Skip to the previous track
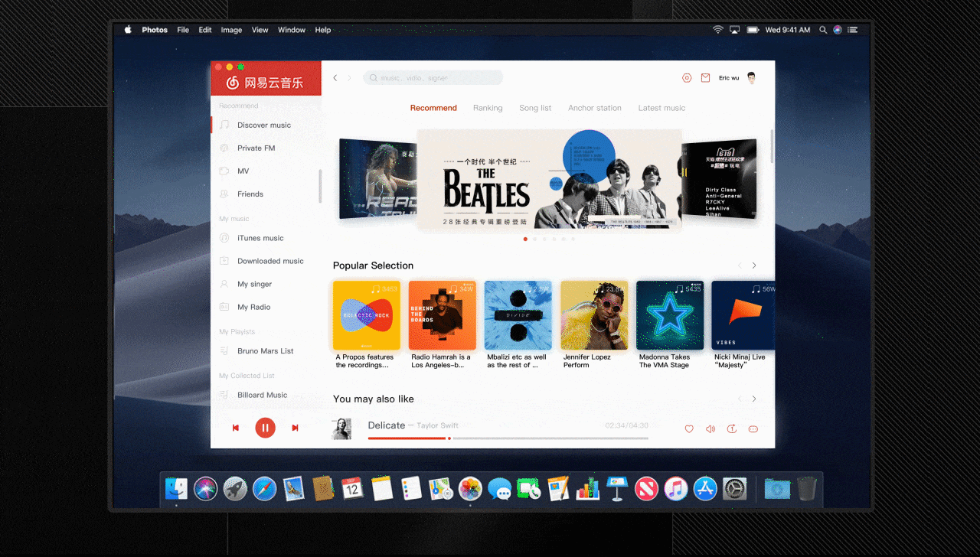This screenshot has width=980, height=557. point(236,428)
